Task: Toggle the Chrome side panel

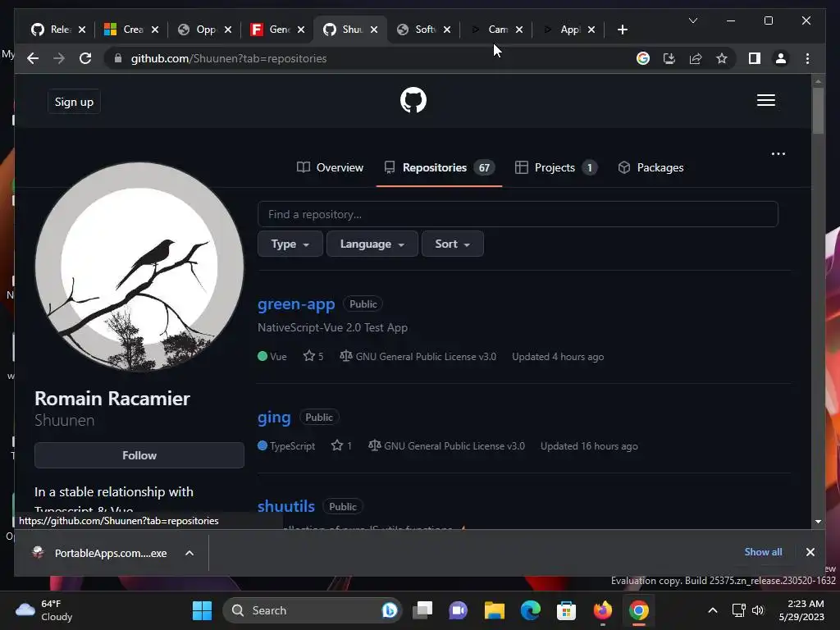Action: 755,58
